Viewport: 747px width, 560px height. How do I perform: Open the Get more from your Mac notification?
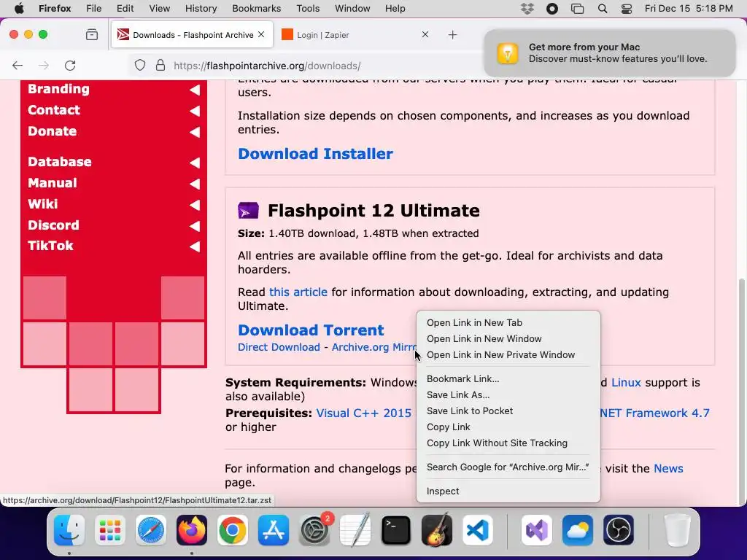pos(610,52)
